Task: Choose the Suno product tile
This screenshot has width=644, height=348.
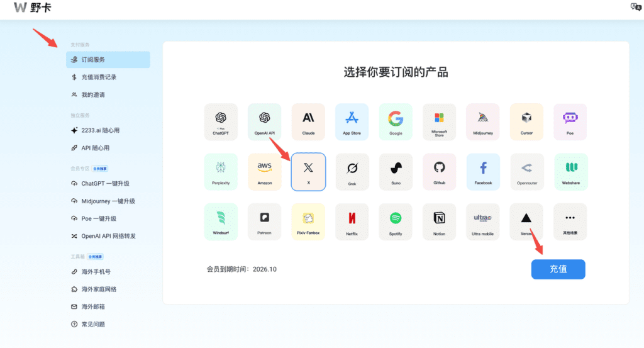Action: 396,172
